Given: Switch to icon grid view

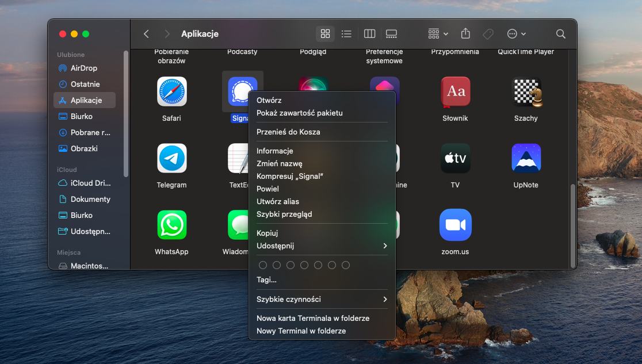Looking at the screenshot, I should [x=325, y=34].
